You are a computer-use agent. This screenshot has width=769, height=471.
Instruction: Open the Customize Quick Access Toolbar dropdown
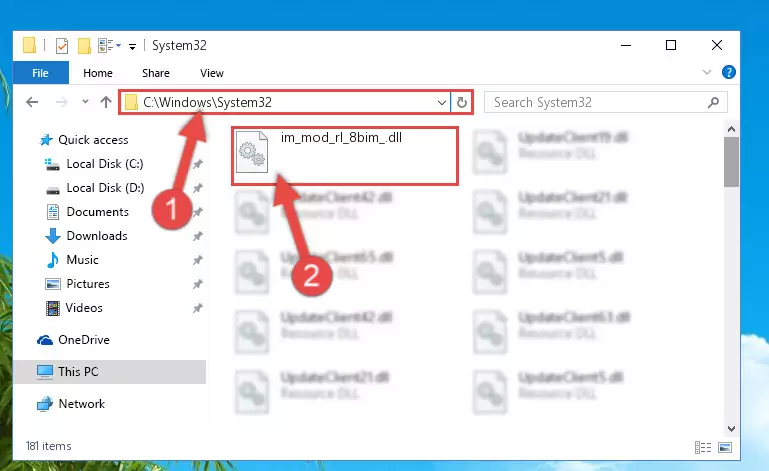132,47
